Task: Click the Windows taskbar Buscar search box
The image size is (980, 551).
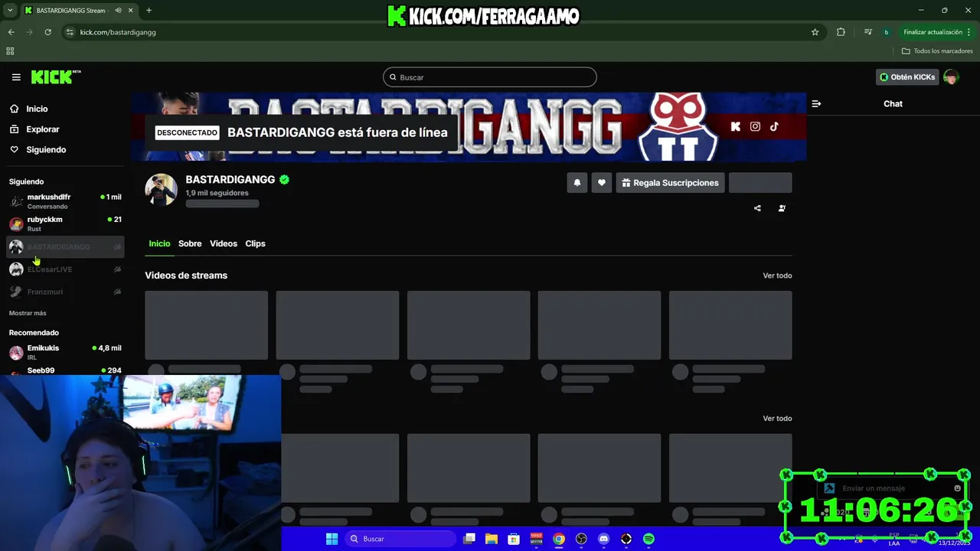Action: click(400, 539)
